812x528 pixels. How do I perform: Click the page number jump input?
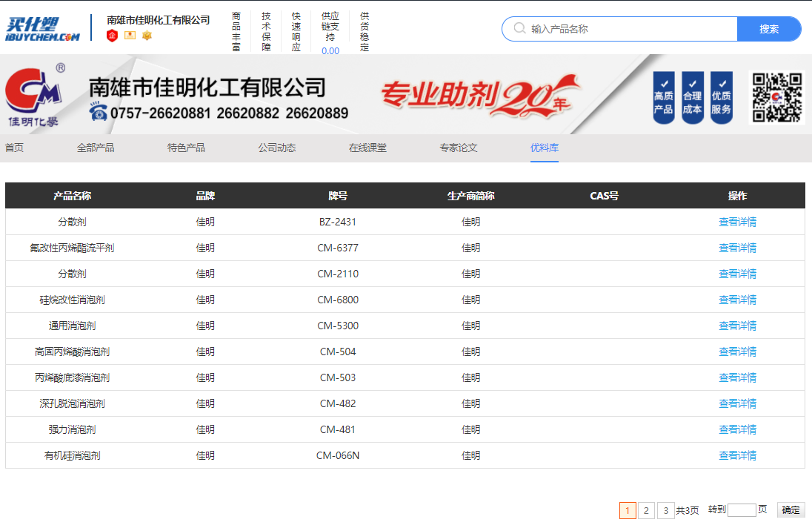point(742,510)
